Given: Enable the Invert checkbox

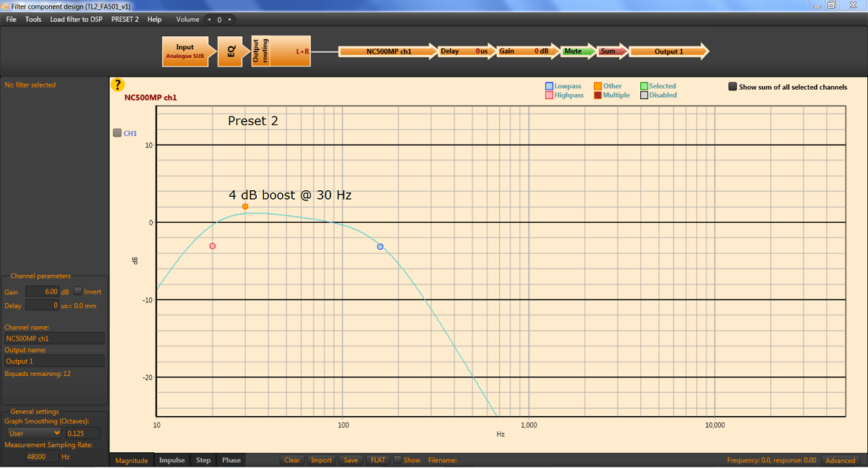Looking at the screenshot, I should [x=78, y=292].
